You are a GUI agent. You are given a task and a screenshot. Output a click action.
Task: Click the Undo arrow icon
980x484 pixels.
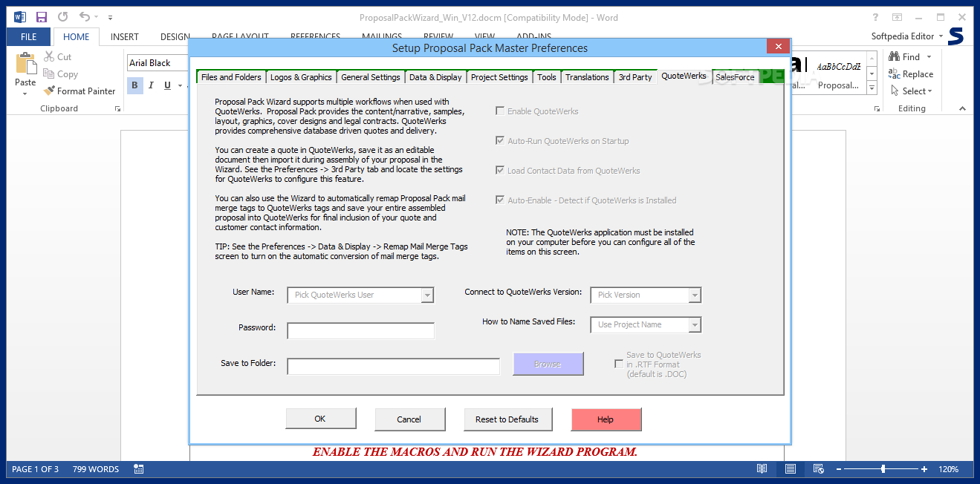(84, 16)
